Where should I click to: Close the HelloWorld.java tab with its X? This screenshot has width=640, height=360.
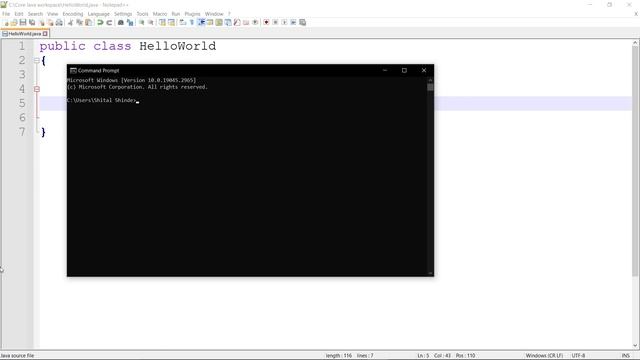[45, 34]
